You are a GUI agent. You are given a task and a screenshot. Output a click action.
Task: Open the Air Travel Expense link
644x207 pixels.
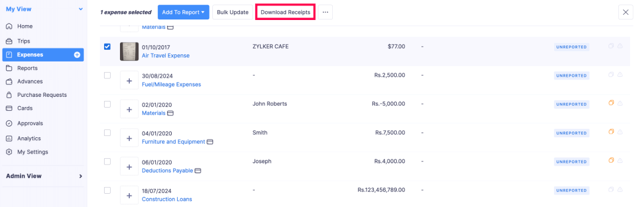(166, 56)
